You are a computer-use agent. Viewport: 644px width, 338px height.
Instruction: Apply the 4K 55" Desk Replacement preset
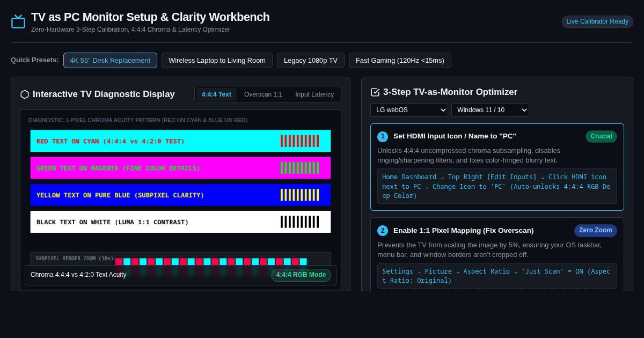(x=110, y=61)
